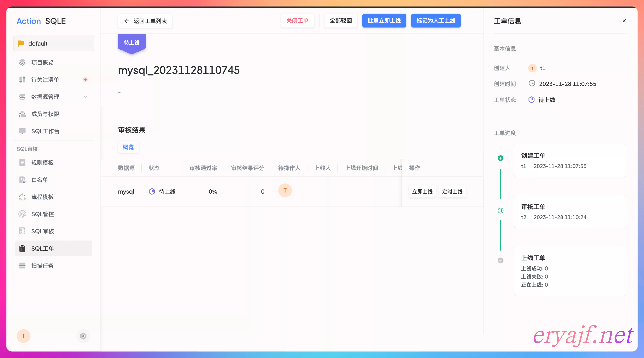Click the user avatar T at sidebar bottom
644x358 pixels.
(x=24, y=336)
